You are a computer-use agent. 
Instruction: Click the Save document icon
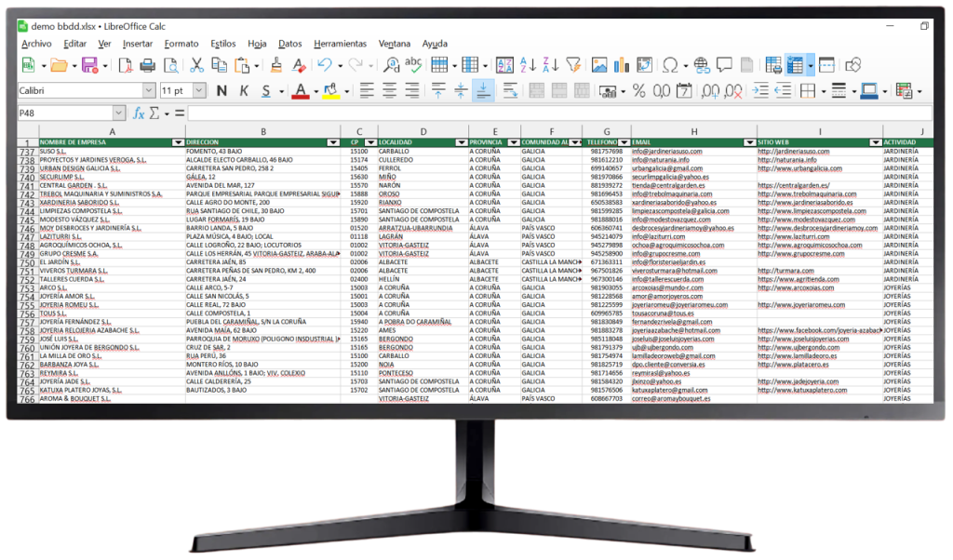tap(89, 65)
